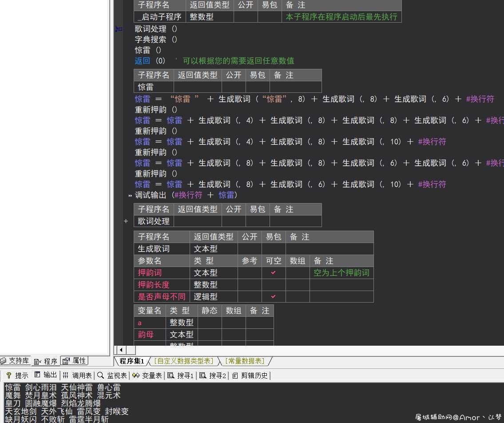Click output line 惊雷 剑心雨泪
The image size is (504, 423).
pos(63,387)
